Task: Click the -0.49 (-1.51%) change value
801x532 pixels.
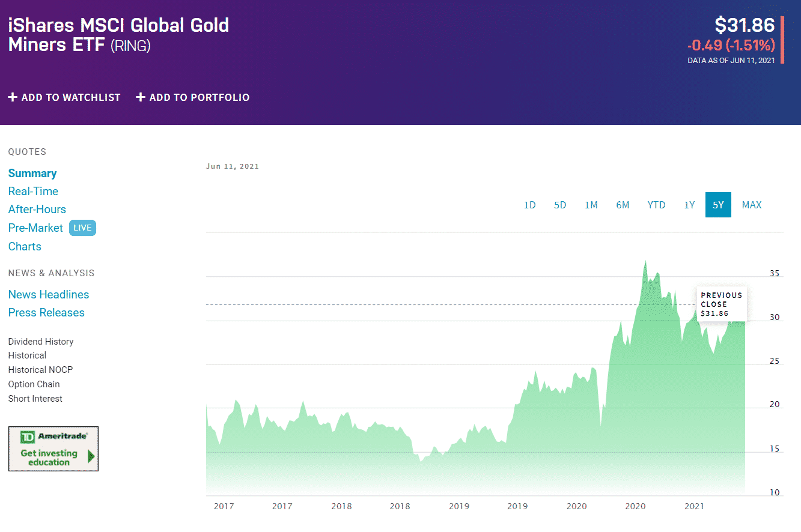Action: [x=731, y=45]
